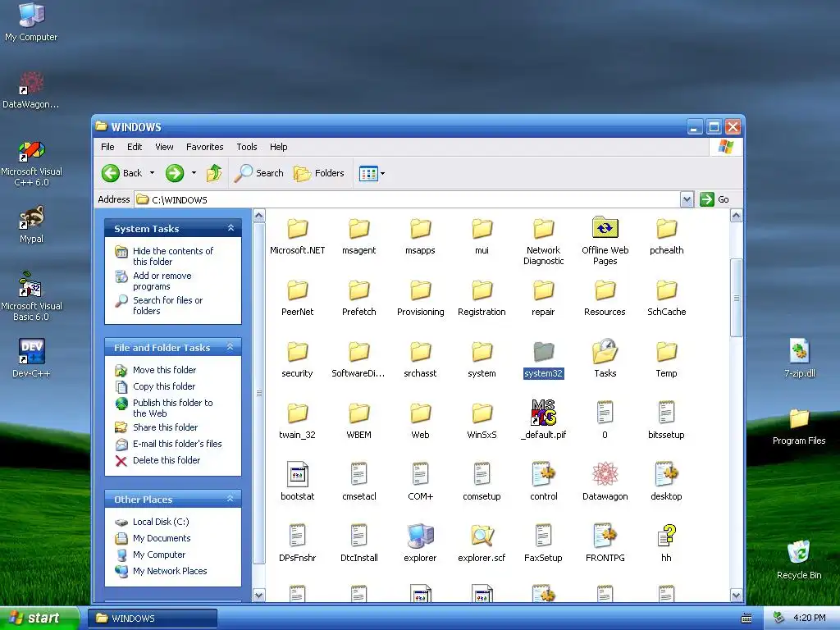Viewport: 840px width, 630px height.
Task: Expand the Address bar dropdown
Action: pyautogui.click(x=687, y=200)
